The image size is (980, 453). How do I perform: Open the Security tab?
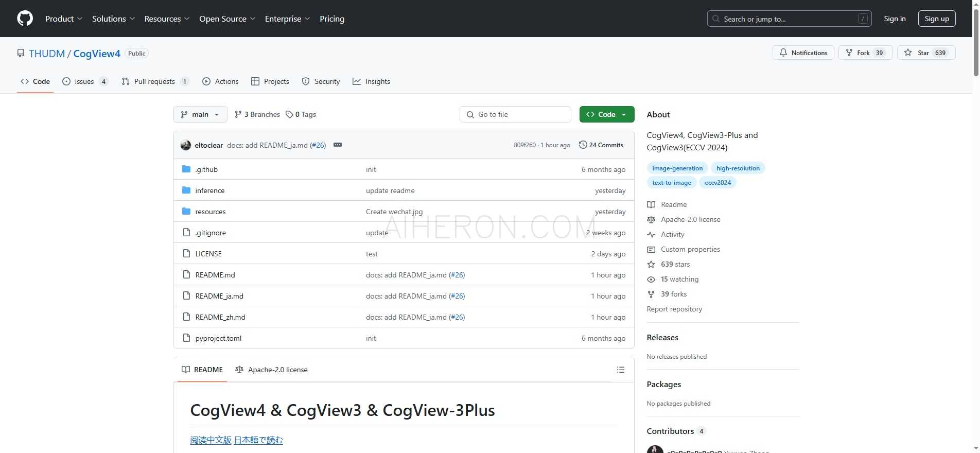pyautogui.click(x=321, y=81)
